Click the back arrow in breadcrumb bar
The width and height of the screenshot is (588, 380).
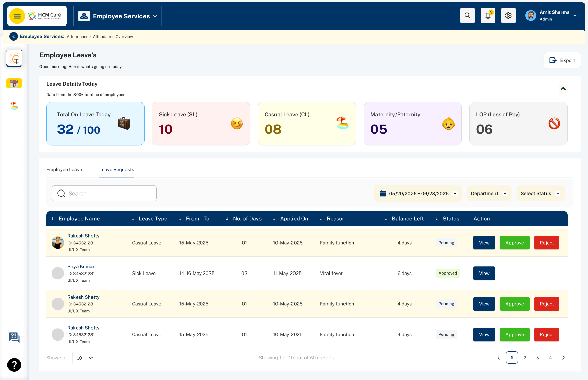14,36
